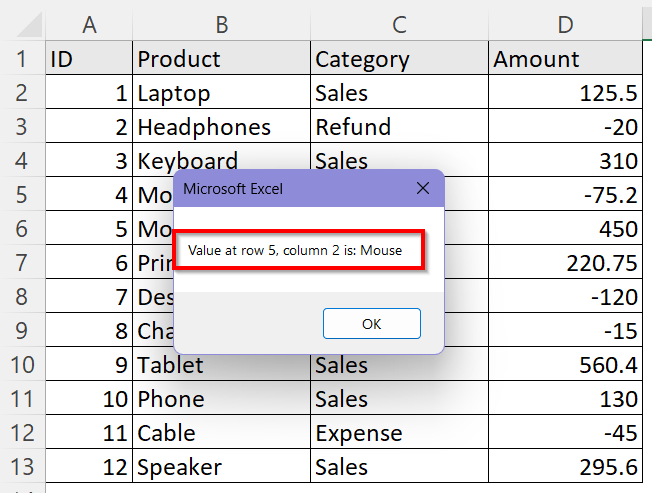This screenshot has width=652, height=493.
Task: Select the Laptop cell
Action: pos(221,93)
